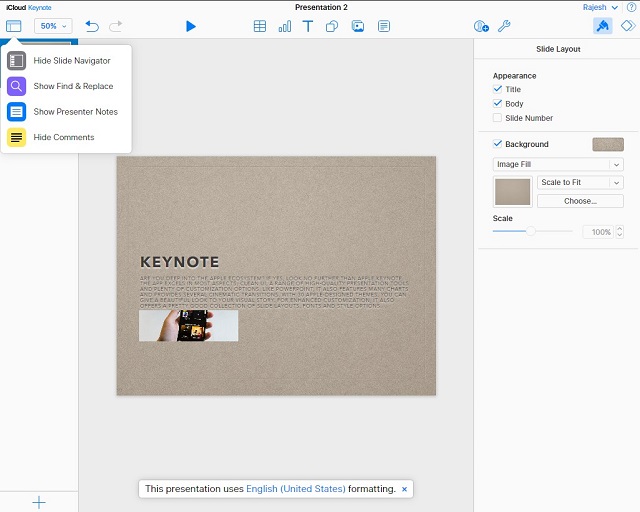The height and width of the screenshot is (512, 640).
Task: Dismiss the formatting notification
Action: pyautogui.click(x=404, y=489)
